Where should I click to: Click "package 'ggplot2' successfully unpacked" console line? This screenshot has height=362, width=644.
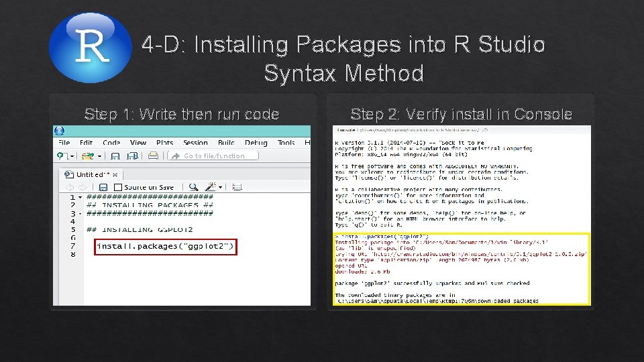click(432, 283)
